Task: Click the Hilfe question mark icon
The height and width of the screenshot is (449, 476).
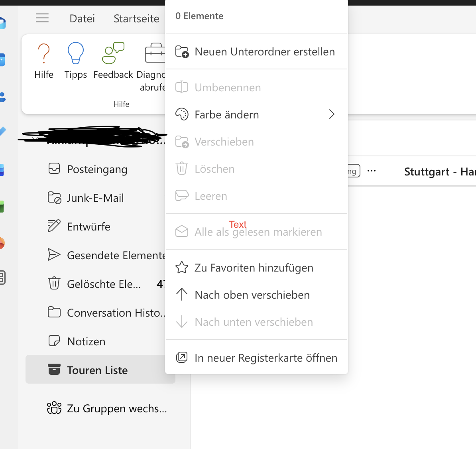Action: (44, 53)
